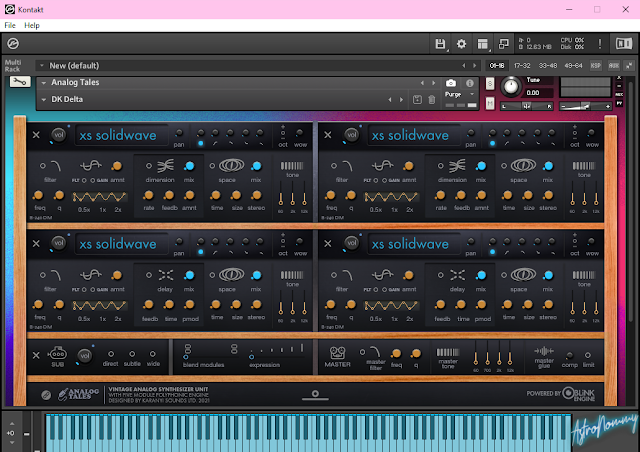Go to previous instrument arrow for Analog Tales
This screenshot has height=452, width=640.
(422, 83)
